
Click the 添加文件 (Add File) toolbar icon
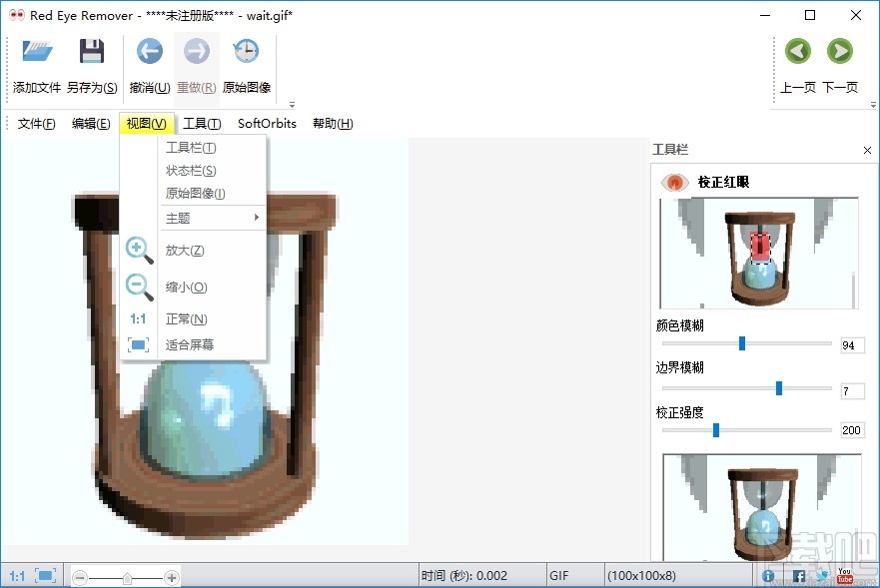(x=36, y=51)
